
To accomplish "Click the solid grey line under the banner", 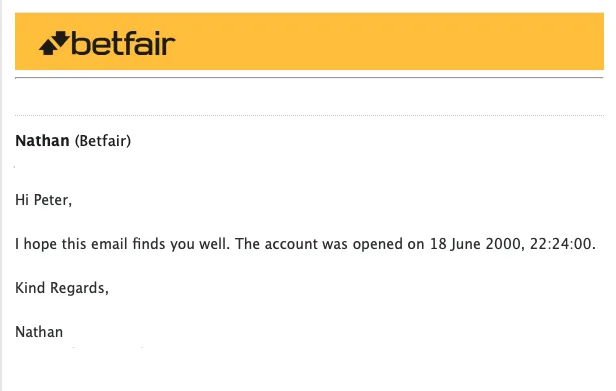I will 309,78.
